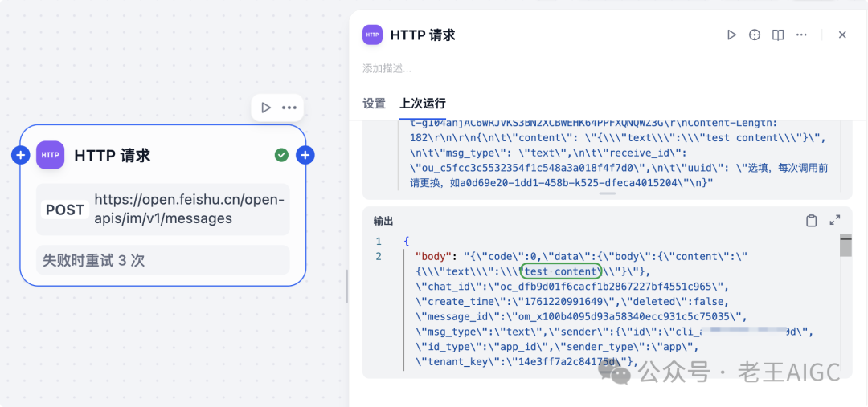Click the purple HTTP icon on canvas node
The height and width of the screenshot is (407, 868).
(x=51, y=155)
